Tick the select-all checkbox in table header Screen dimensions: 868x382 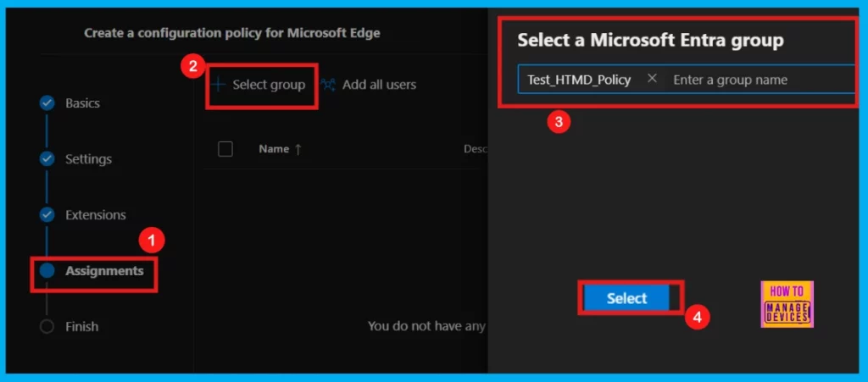tap(225, 149)
